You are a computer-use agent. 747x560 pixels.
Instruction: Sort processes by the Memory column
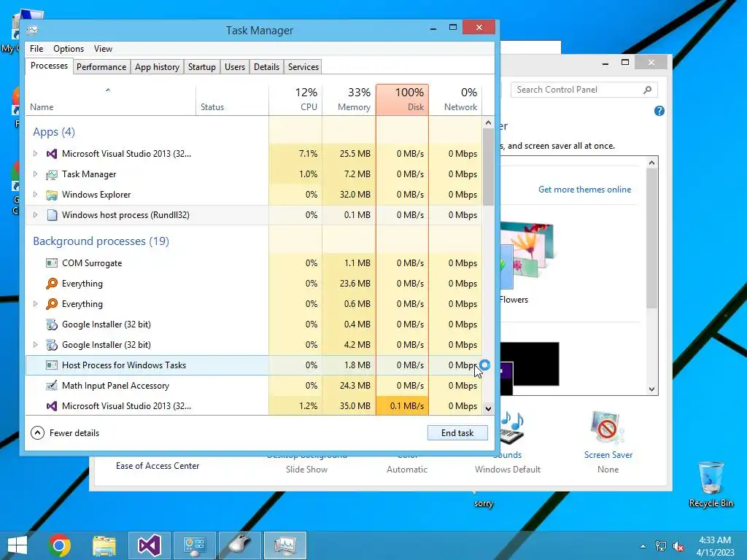coord(349,100)
